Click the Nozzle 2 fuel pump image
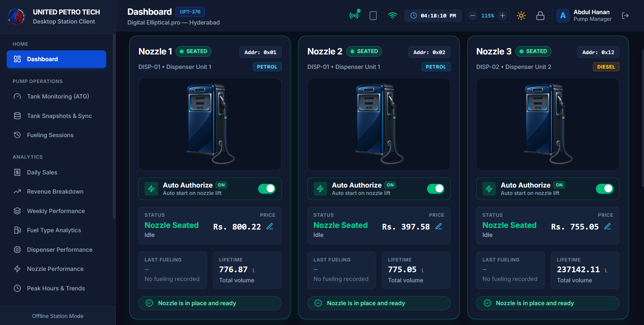 coord(379,124)
